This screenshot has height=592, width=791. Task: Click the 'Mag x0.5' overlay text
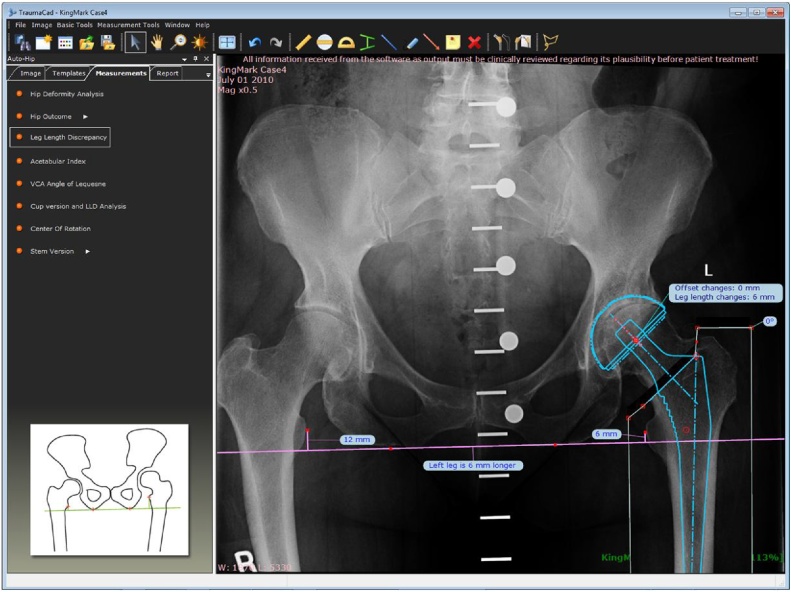(238, 90)
